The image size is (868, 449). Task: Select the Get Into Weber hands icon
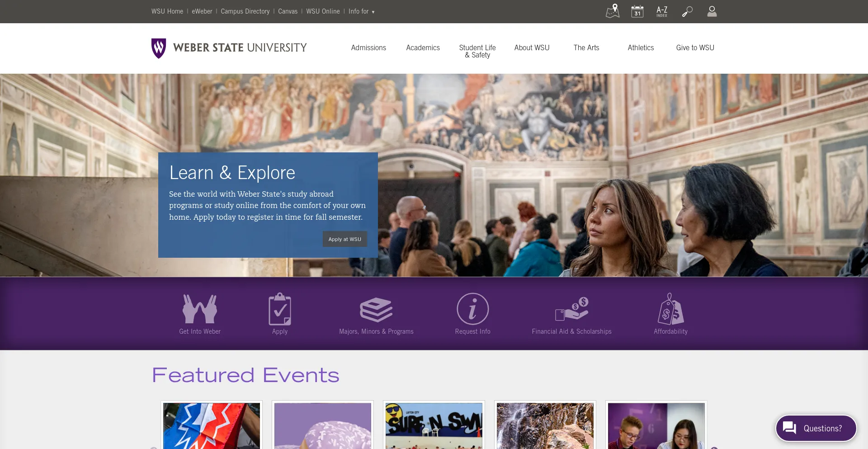click(x=199, y=309)
